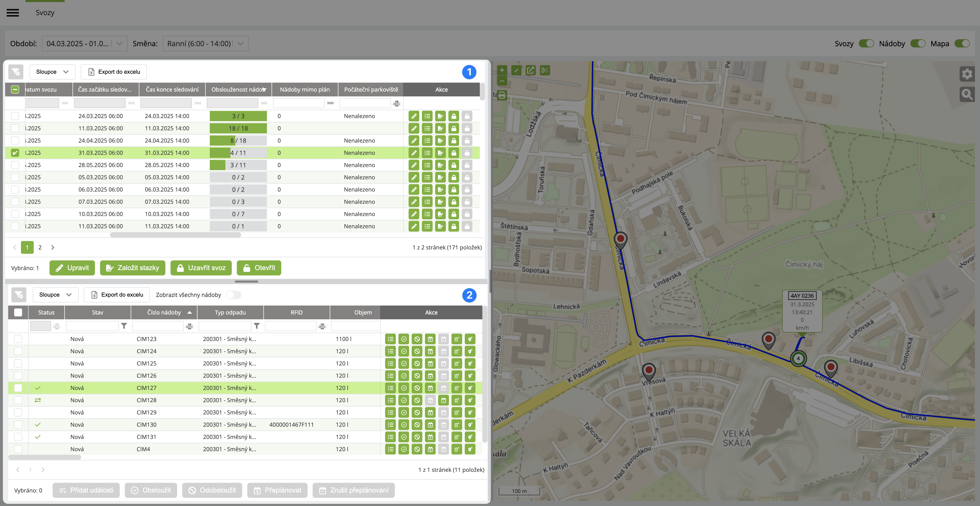Screen dimensions: 980x506
Task: Click the map print icon
Action: 502,95
